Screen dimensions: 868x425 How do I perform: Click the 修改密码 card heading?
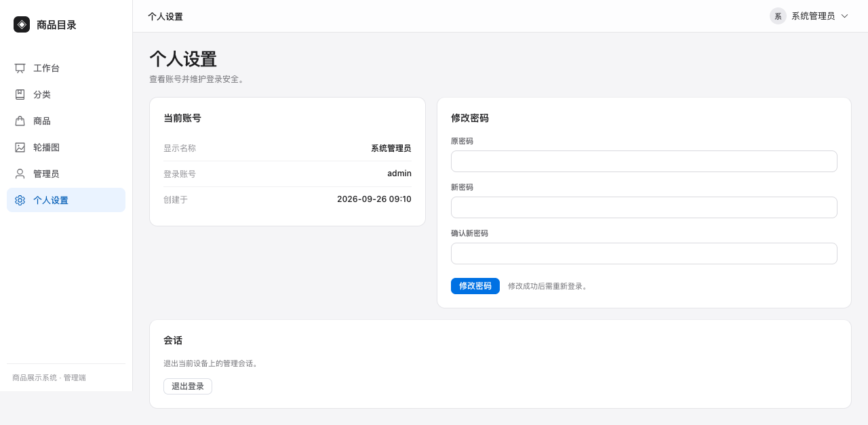point(470,118)
